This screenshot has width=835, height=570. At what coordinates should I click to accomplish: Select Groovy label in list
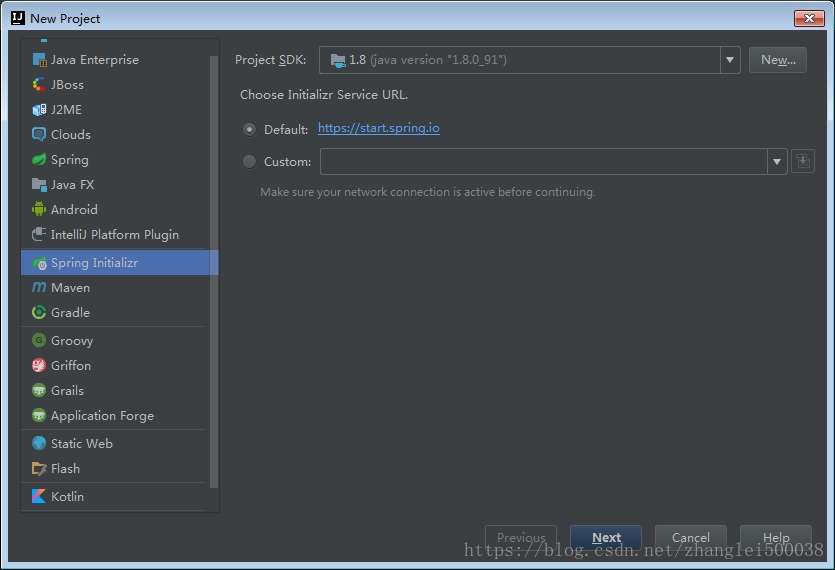[72, 340]
